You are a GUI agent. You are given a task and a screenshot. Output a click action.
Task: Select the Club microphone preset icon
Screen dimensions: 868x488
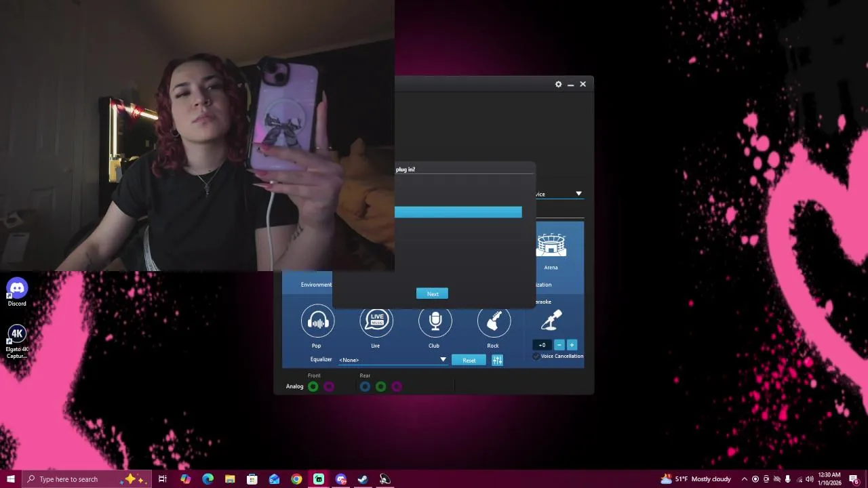(x=435, y=321)
